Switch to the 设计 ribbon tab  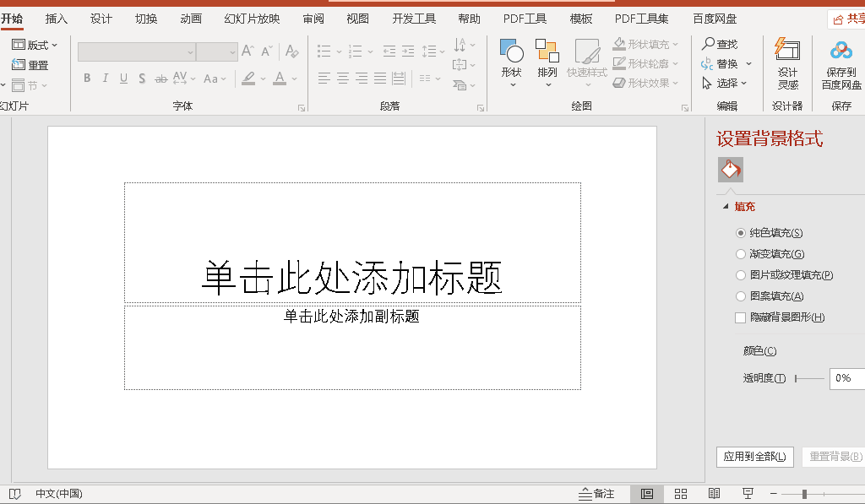tap(101, 18)
